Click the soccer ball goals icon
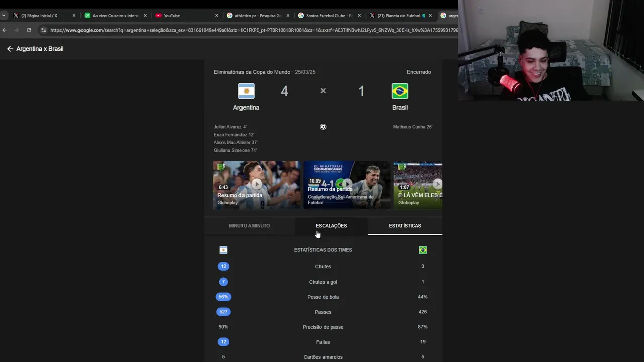Screen dimensions: 644x362 (323, 127)
